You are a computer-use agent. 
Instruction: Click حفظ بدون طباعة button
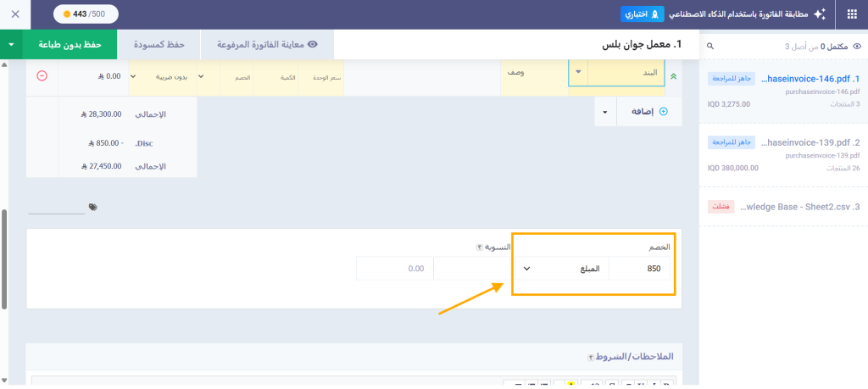pos(70,44)
